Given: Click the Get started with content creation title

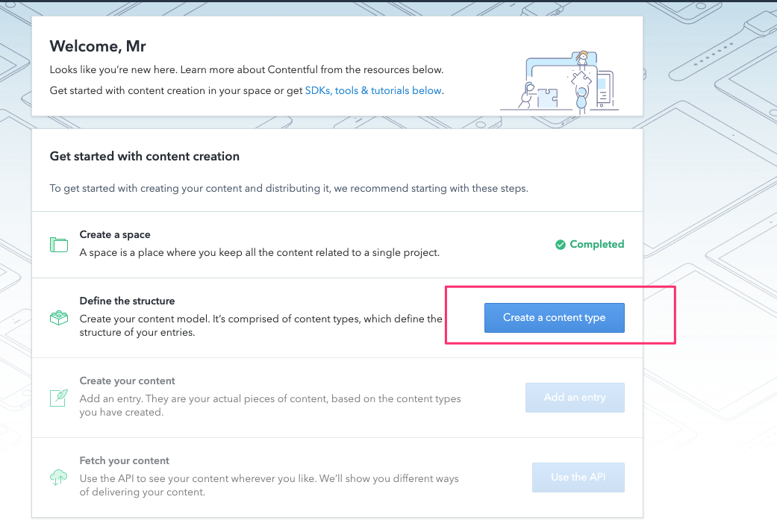Looking at the screenshot, I should pyautogui.click(x=144, y=156).
